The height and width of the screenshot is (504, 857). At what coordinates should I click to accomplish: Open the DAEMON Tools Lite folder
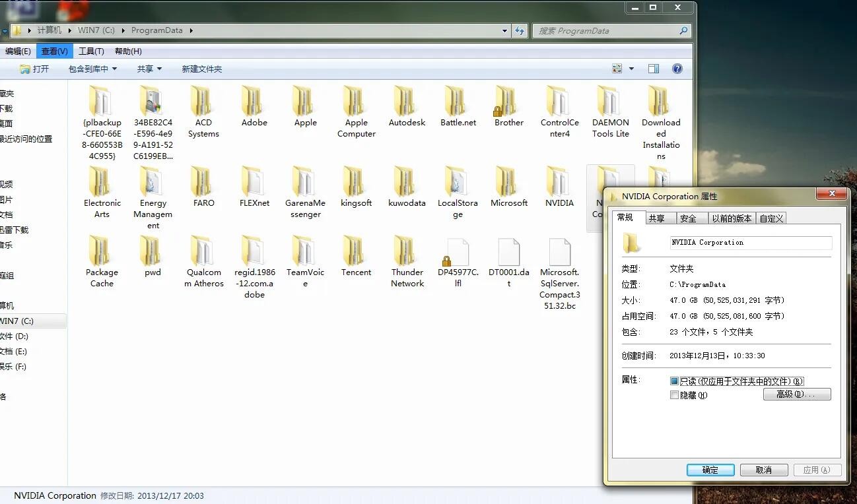pyautogui.click(x=610, y=111)
